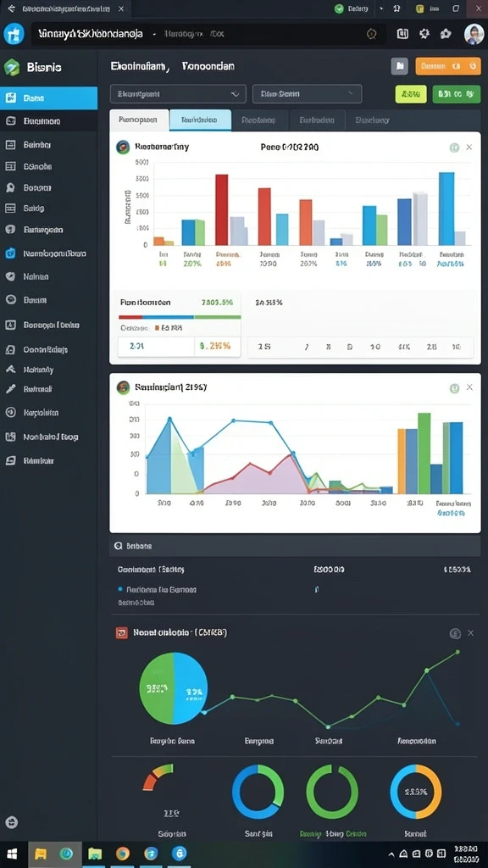488x868 pixels.
Task: Click the yellow-green button beside the green button
Action: pyautogui.click(x=411, y=94)
